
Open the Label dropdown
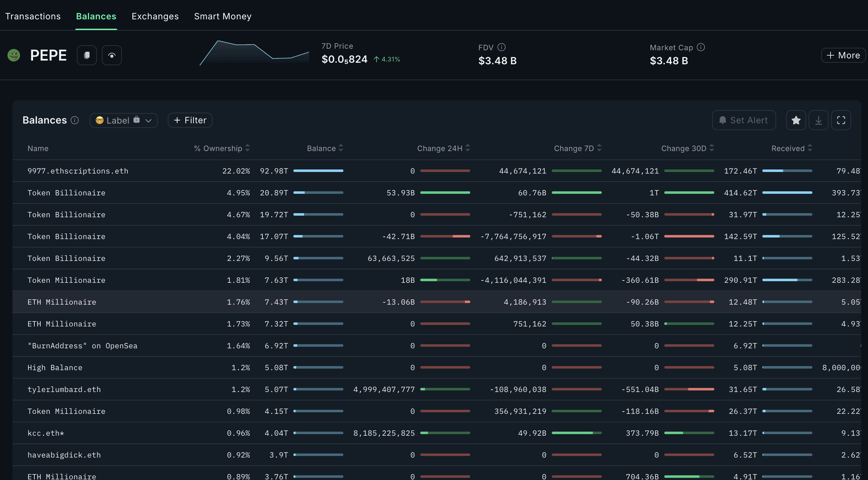coord(123,120)
